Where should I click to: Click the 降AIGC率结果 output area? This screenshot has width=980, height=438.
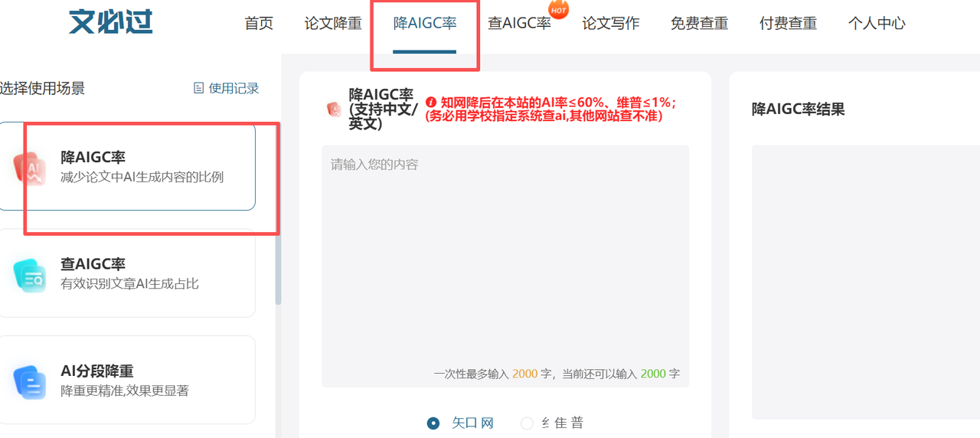tap(866, 282)
